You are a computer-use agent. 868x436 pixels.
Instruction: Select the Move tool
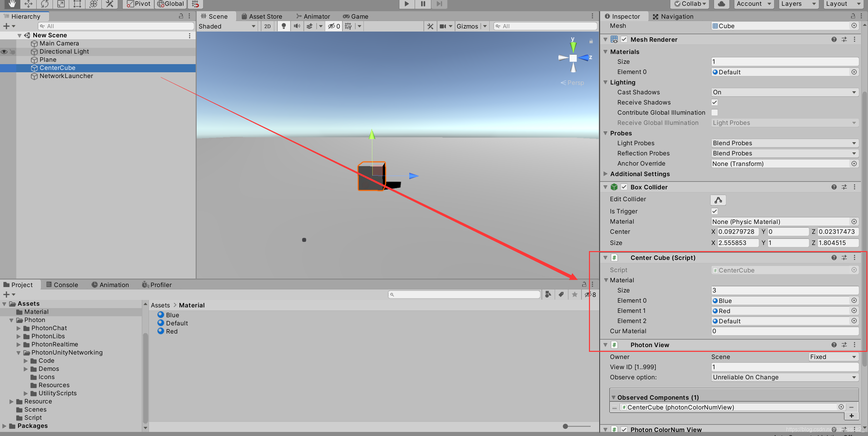pos(28,4)
